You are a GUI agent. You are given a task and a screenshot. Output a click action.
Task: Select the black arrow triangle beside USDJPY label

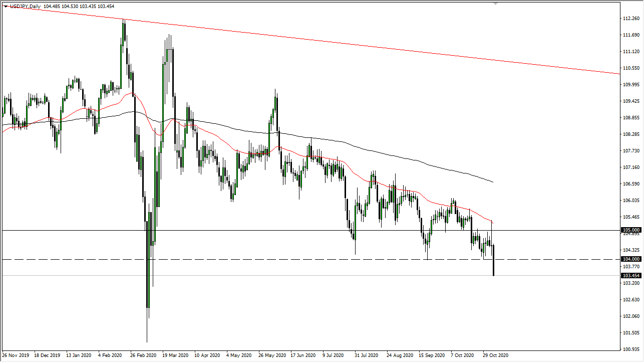tap(5, 7)
